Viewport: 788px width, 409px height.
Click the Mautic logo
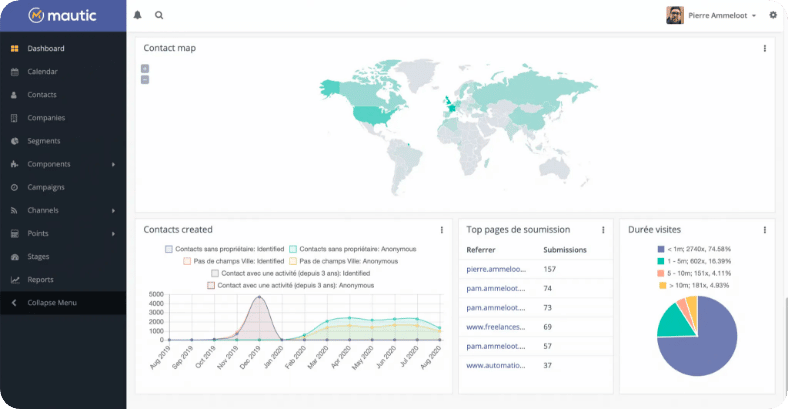(63, 15)
